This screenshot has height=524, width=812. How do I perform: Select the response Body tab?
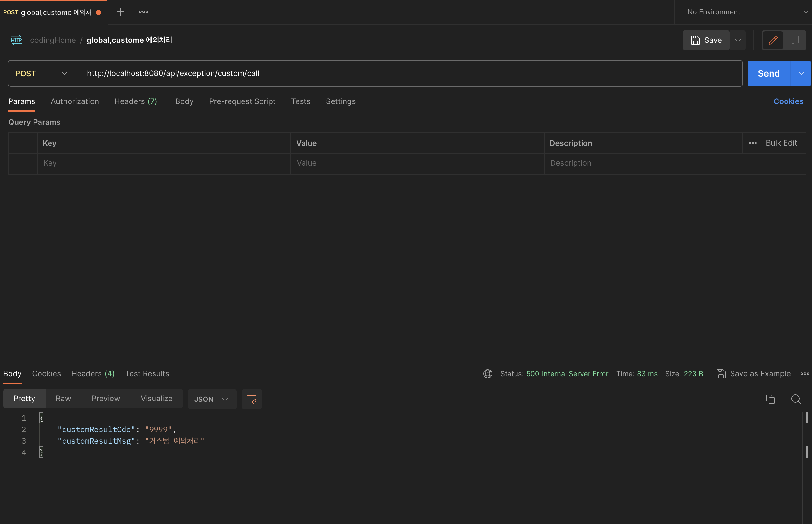[x=12, y=374]
